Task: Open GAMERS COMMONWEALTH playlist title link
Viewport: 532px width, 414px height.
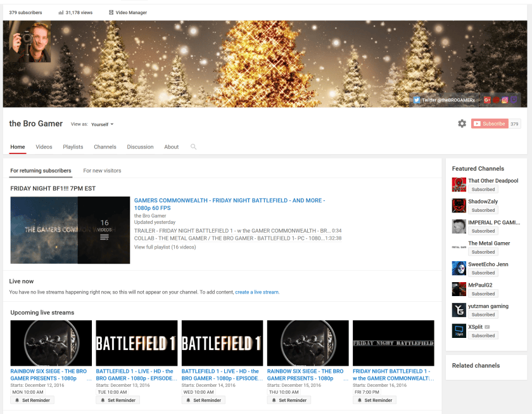Action: click(x=229, y=204)
